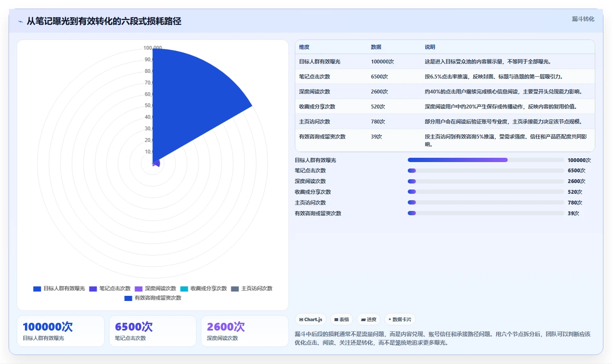Click the 收藏或分享次数 progress bar
Screen dimensions: 612x364
pyautogui.click(x=486, y=192)
